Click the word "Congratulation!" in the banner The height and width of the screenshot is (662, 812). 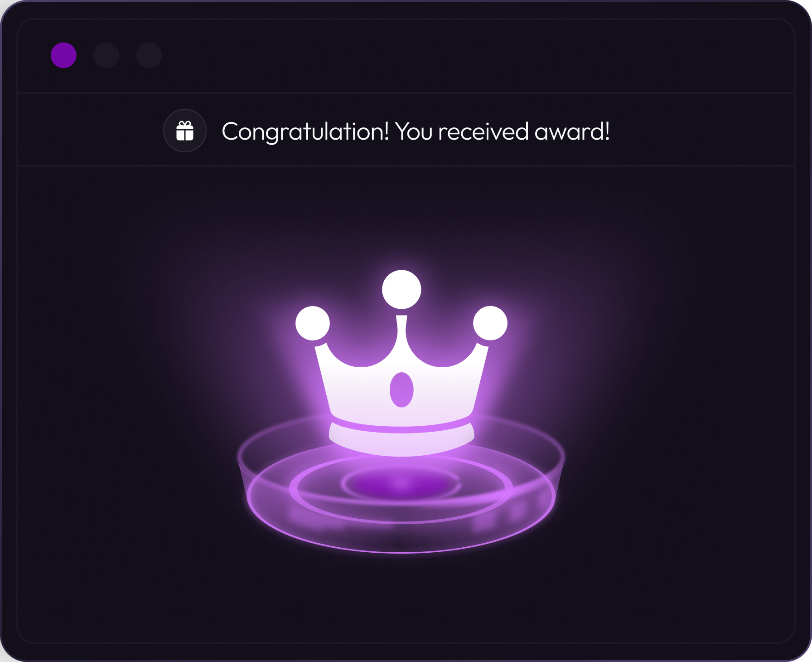305,132
